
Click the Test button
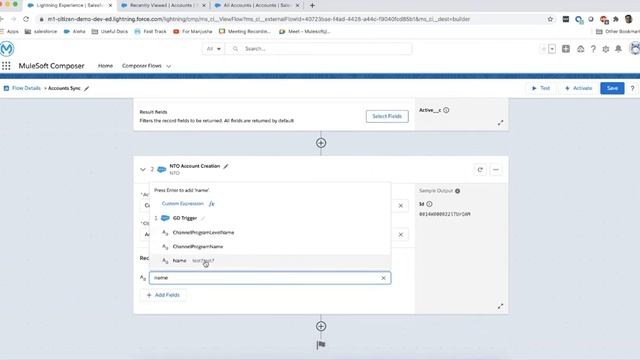[x=541, y=88]
